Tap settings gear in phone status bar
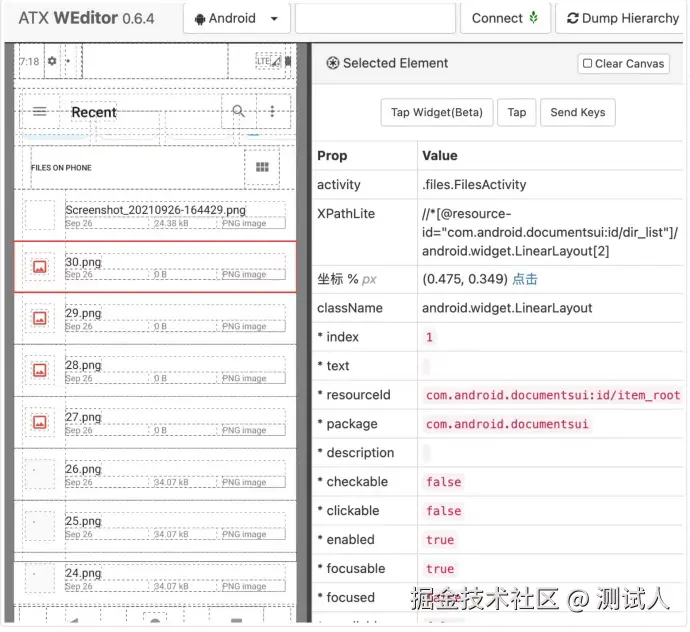Image resolution: width=690 pixels, height=632 pixels. tap(52, 61)
